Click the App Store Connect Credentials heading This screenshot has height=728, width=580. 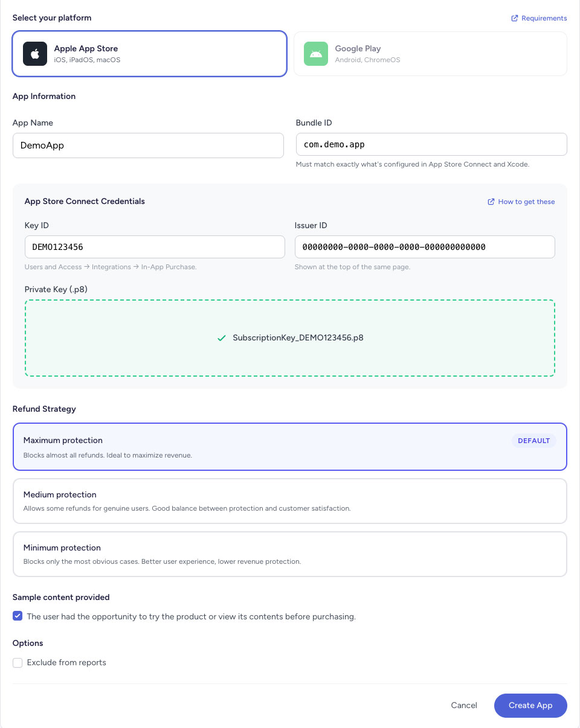coord(85,201)
